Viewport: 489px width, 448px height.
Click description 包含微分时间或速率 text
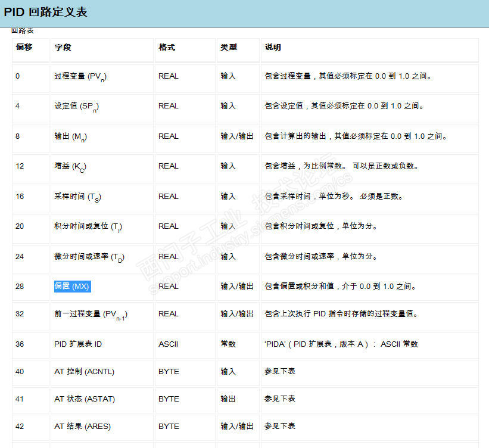321,256
